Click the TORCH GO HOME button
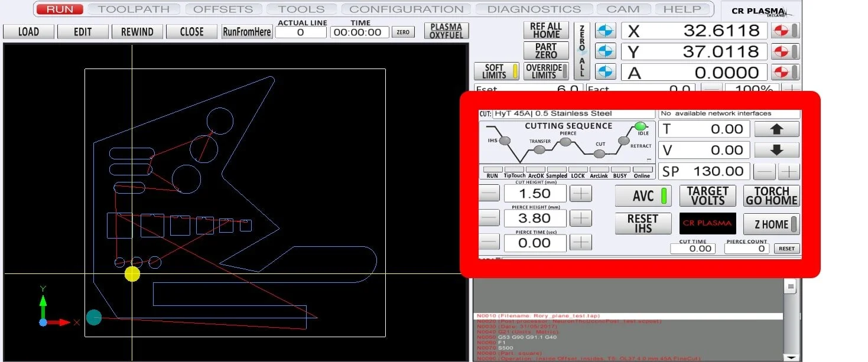 point(772,196)
